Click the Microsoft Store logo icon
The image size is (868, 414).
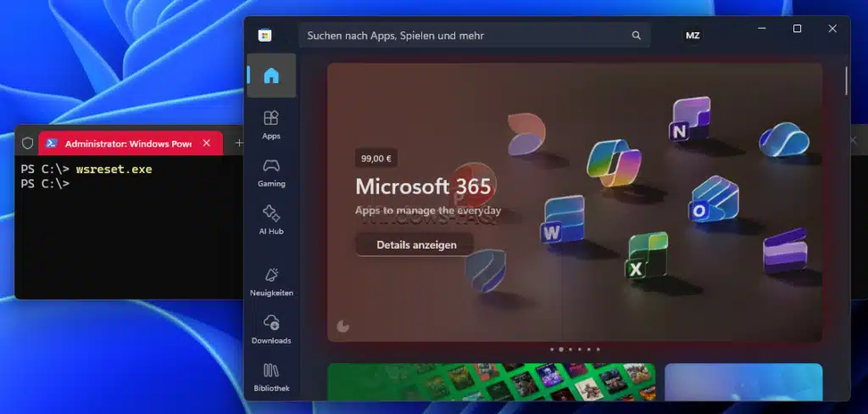(x=264, y=36)
